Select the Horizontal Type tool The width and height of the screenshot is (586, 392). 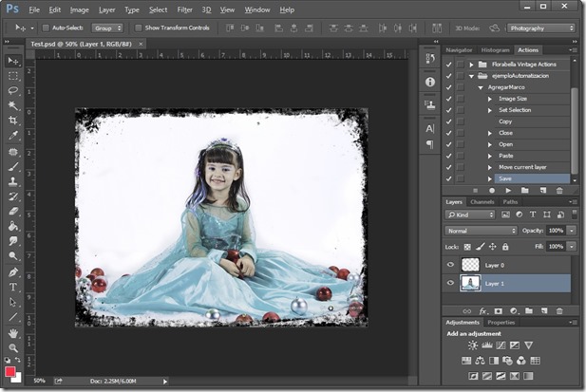[13, 286]
